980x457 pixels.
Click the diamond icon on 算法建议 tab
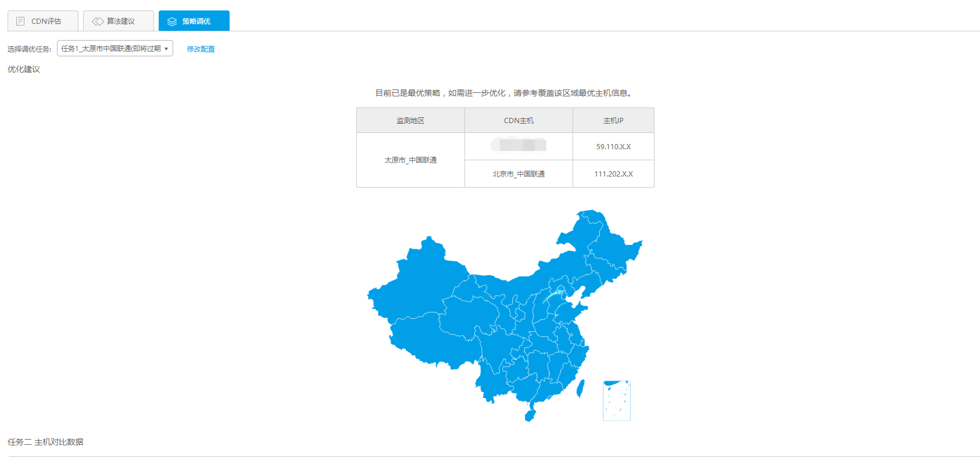(x=98, y=21)
